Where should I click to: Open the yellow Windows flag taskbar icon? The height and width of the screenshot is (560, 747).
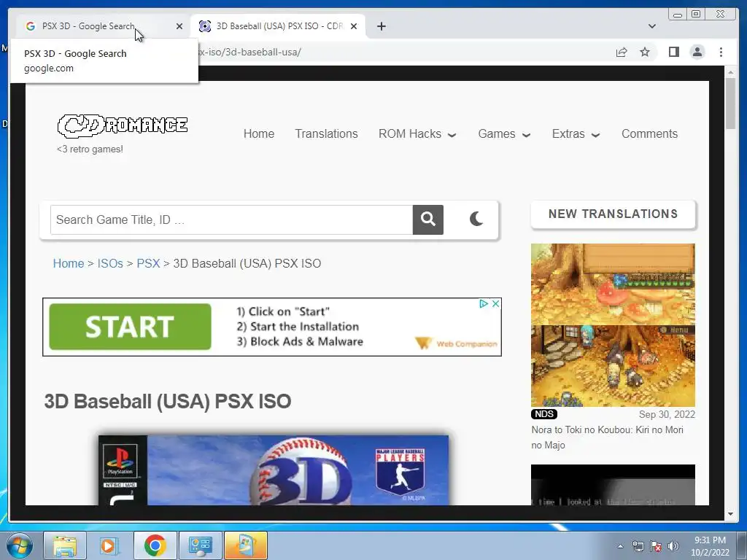[x=245, y=545]
